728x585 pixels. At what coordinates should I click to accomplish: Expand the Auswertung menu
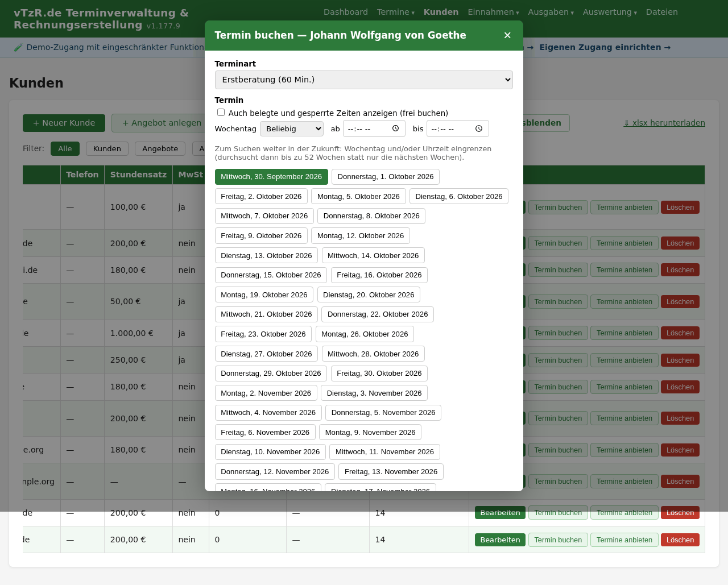click(610, 12)
